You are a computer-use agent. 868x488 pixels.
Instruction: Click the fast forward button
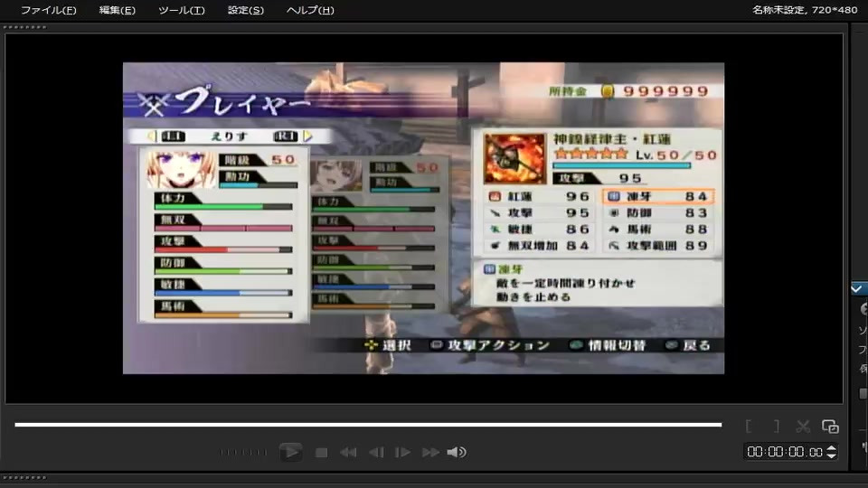tap(430, 453)
